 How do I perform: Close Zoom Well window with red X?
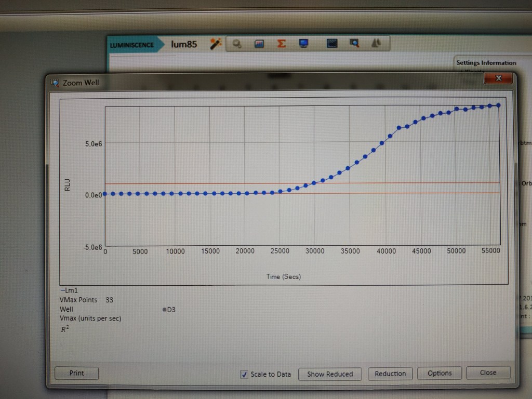point(498,78)
